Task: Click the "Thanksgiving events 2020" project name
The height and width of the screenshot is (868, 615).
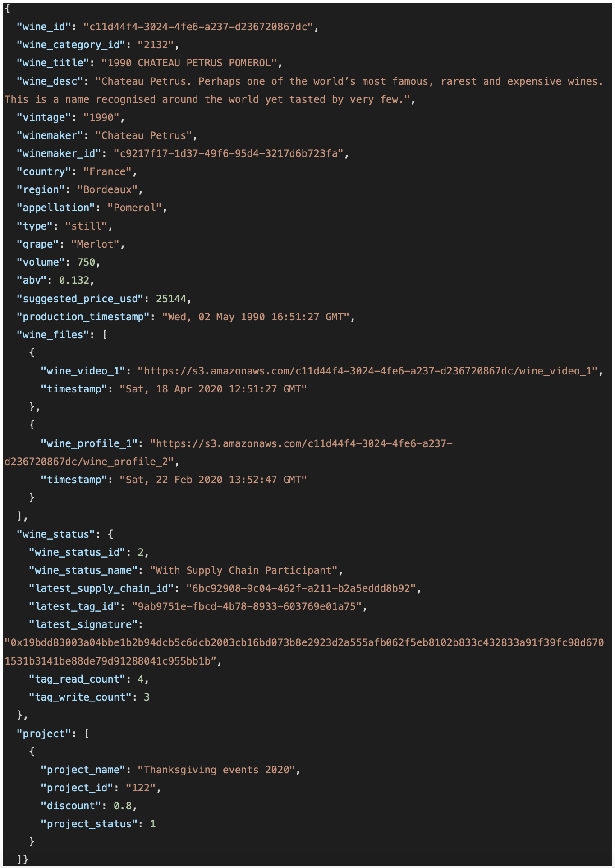Action: [216, 770]
